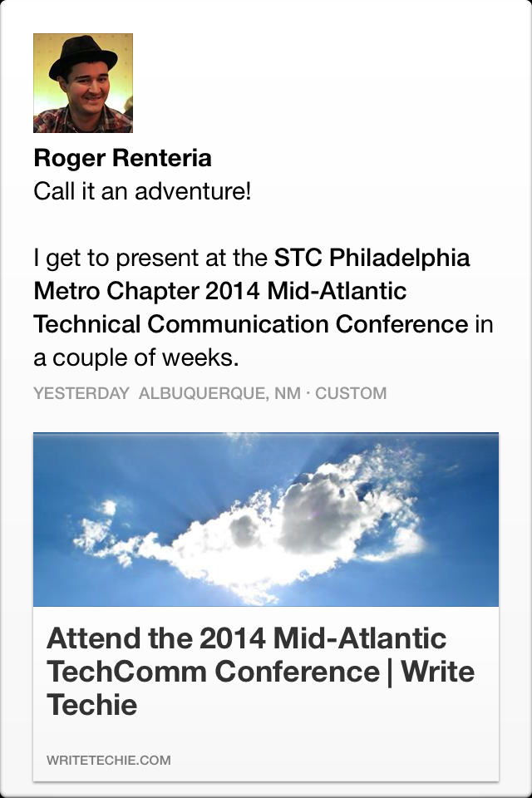
Task: Click the "YESTERDAY" timestamp
Action: click(81, 393)
